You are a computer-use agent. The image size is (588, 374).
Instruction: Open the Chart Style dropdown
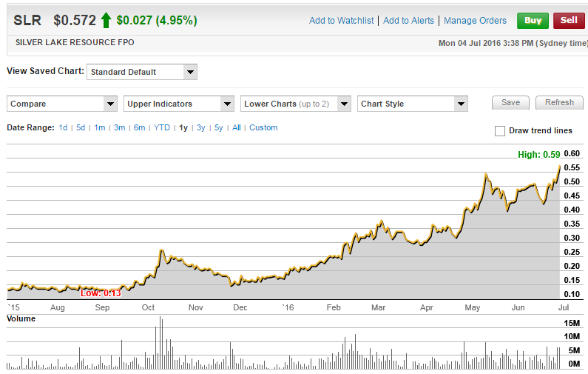[x=413, y=104]
